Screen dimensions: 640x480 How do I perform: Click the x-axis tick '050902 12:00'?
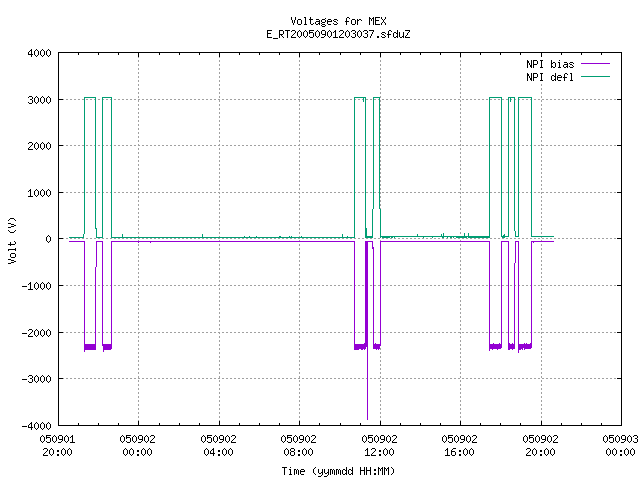pos(379,446)
